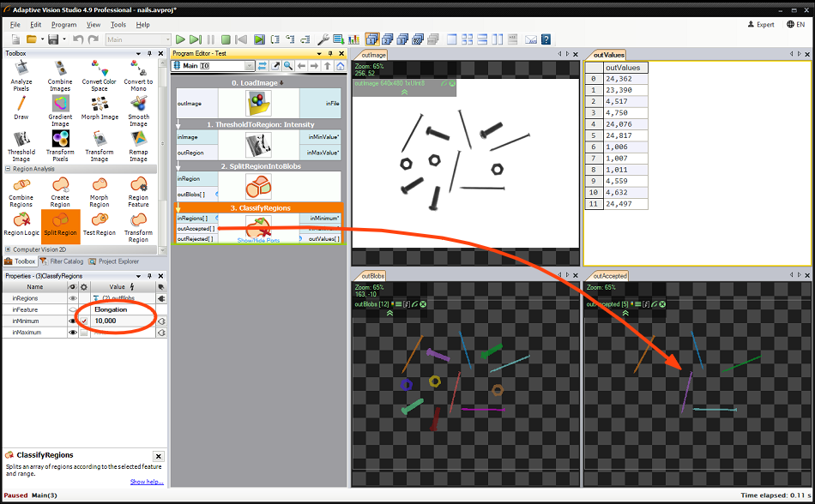Click the green Run program button

(180, 39)
